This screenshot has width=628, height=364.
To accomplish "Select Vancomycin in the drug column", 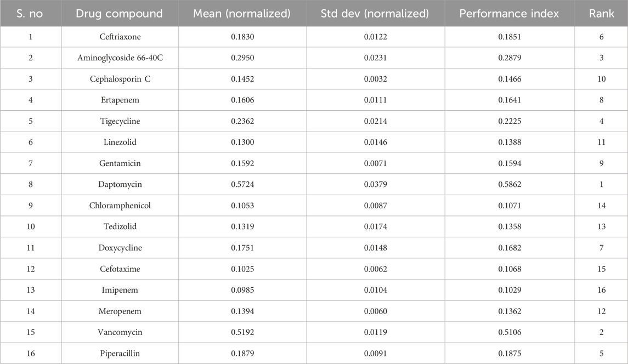I will coord(120,332).
